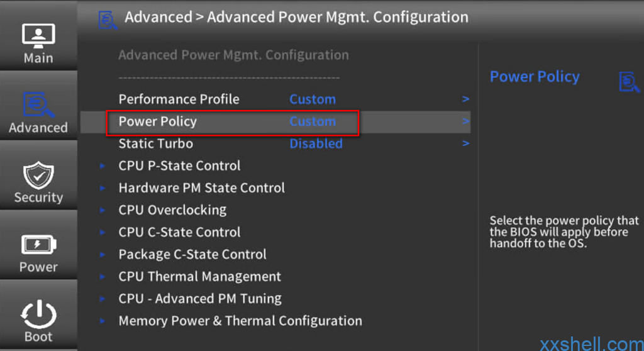Screen dimensions: 644x351
Task: Select the Advanced magnifier document icon
Action: coord(38,104)
